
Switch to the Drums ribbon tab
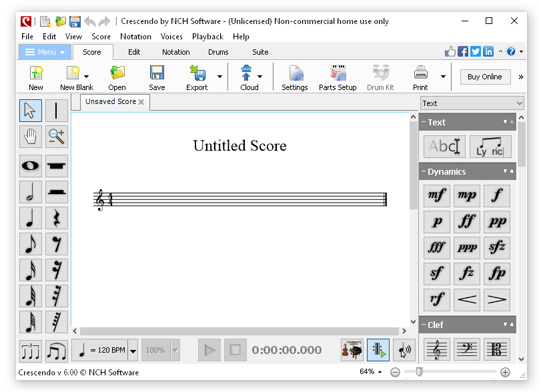[218, 52]
